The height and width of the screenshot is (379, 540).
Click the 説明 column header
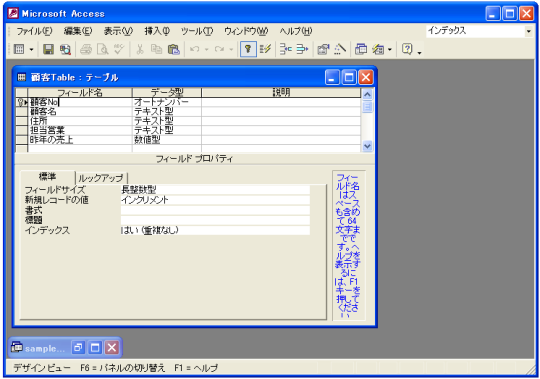point(281,92)
